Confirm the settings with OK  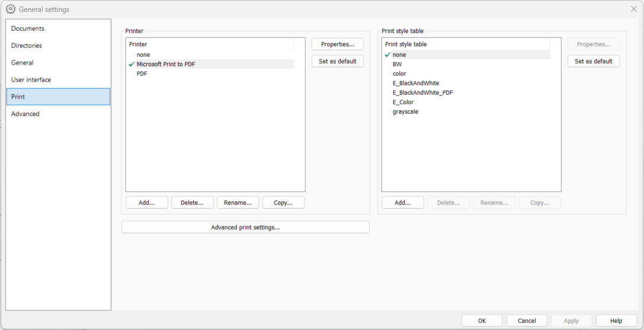(482, 321)
